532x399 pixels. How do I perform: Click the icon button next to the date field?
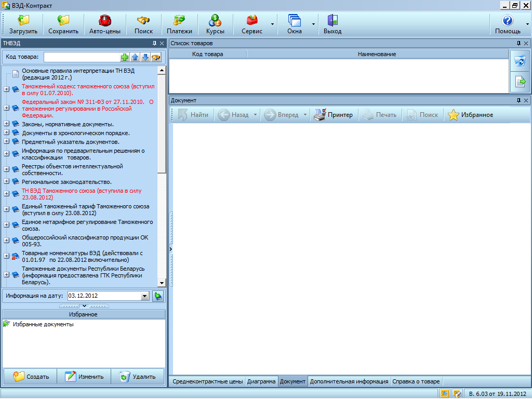(158, 296)
